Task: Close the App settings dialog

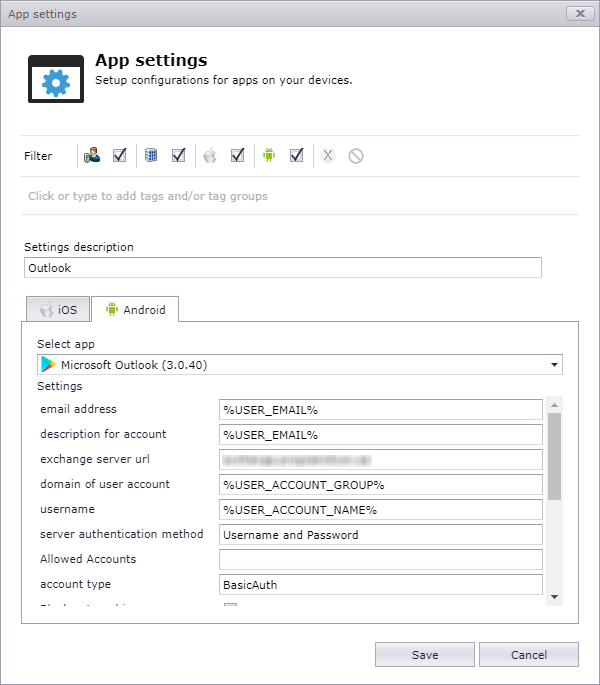Action: (580, 14)
